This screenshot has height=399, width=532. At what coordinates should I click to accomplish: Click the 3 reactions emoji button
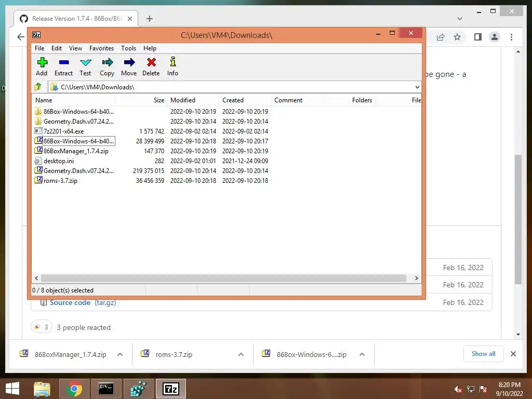click(x=42, y=327)
